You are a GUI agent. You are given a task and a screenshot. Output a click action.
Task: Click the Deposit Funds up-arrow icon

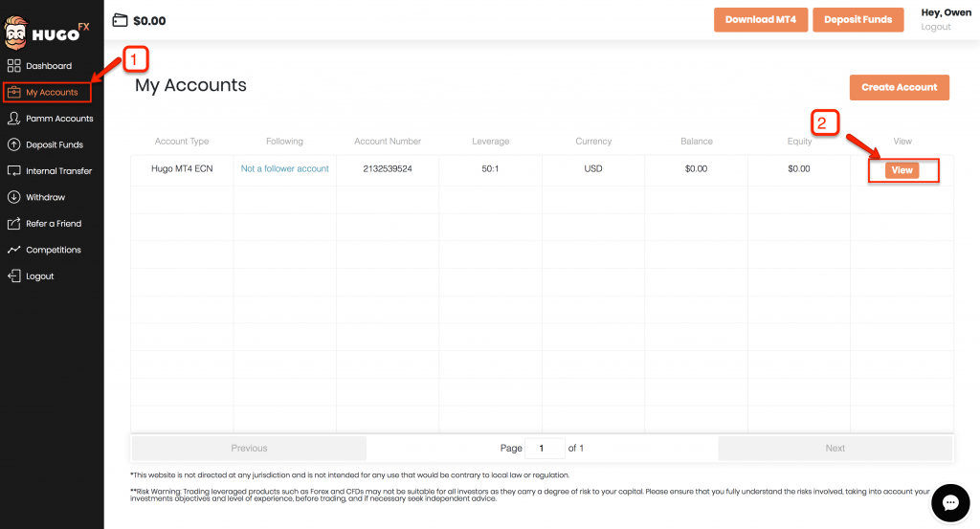coord(13,144)
